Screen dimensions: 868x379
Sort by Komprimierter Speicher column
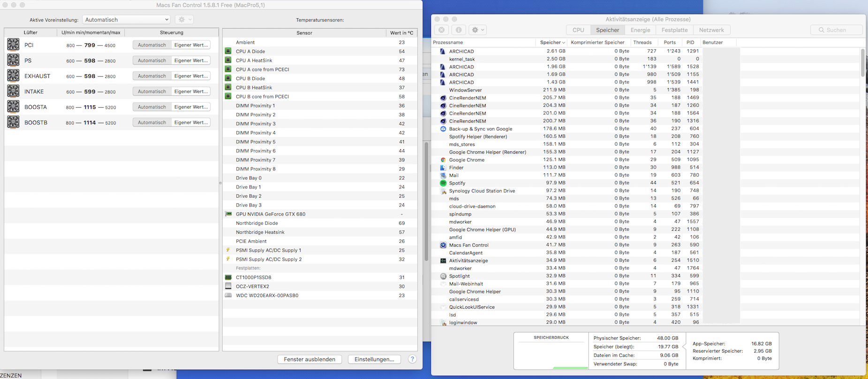click(x=597, y=42)
